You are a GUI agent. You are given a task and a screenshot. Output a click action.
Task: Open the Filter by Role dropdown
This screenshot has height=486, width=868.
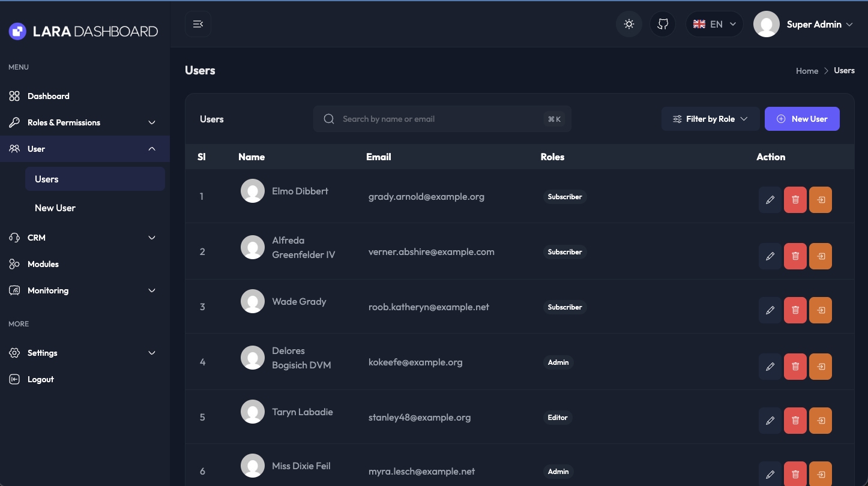710,119
